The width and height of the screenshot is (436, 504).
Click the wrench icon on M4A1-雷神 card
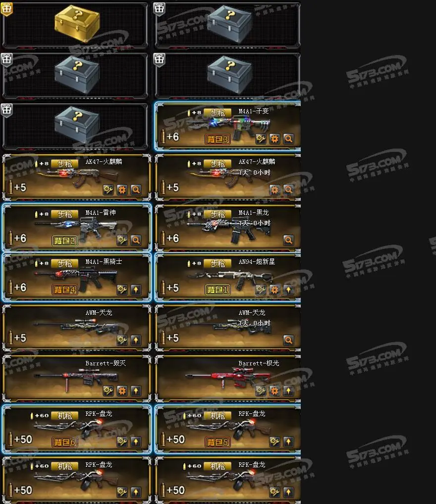point(122,240)
